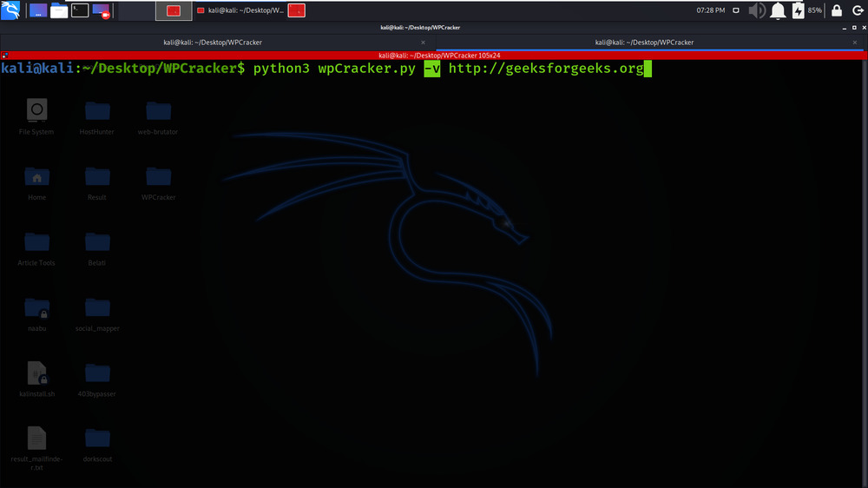This screenshot has width=868, height=488.
Task: Click the highlighted -v flag
Action: (431, 68)
